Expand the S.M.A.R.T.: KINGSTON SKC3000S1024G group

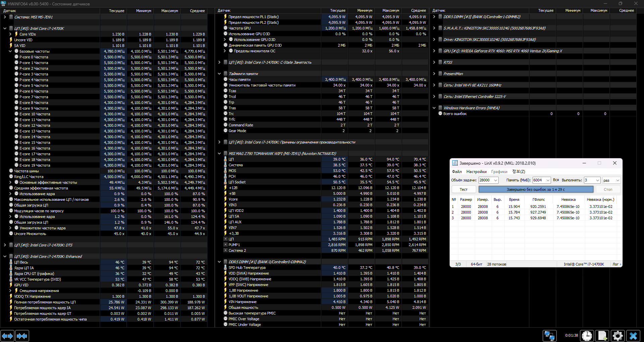pos(434,28)
